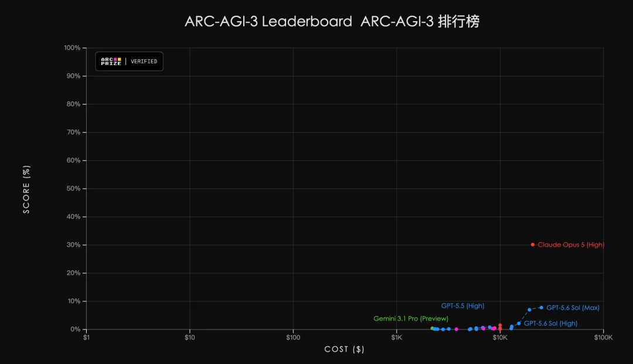Click the Claude Opus 5 (High) label
Viewport: 633px width, 364px height.
(571, 244)
